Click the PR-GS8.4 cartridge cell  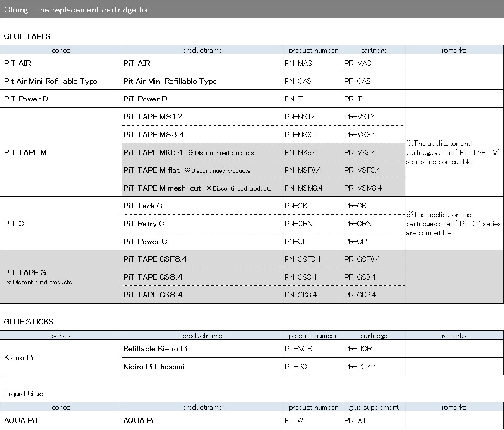click(360, 277)
